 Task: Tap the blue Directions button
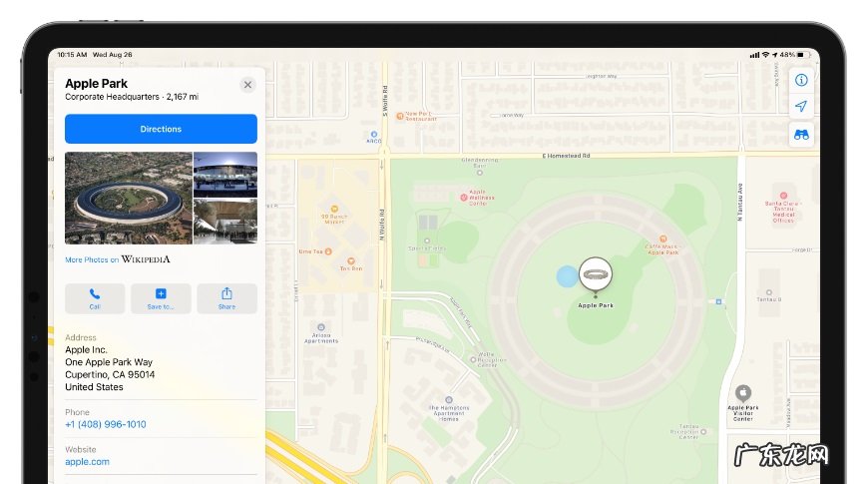coord(161,129)
